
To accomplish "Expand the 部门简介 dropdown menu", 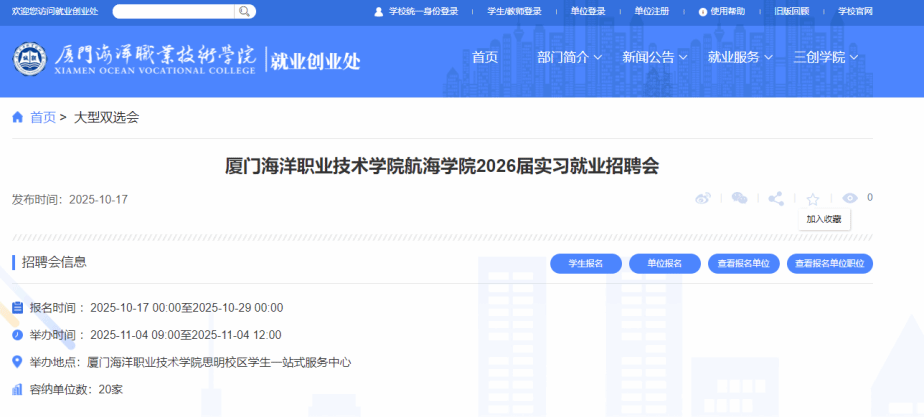I will coord(569,57).
